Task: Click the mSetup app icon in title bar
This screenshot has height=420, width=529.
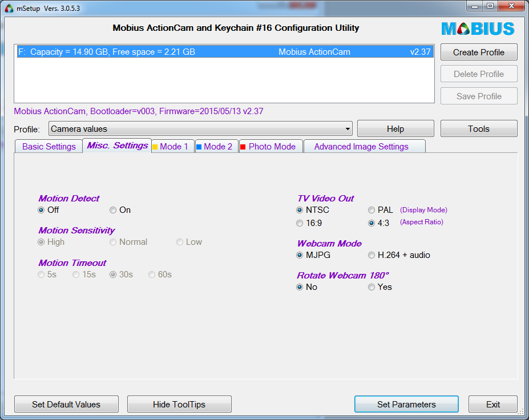Action: click(9, 8)
